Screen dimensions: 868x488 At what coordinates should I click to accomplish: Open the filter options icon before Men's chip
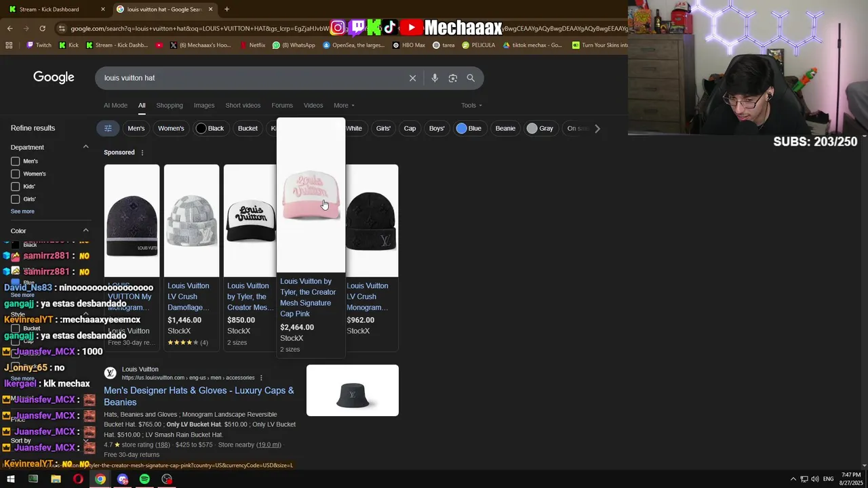coord(108,128)
